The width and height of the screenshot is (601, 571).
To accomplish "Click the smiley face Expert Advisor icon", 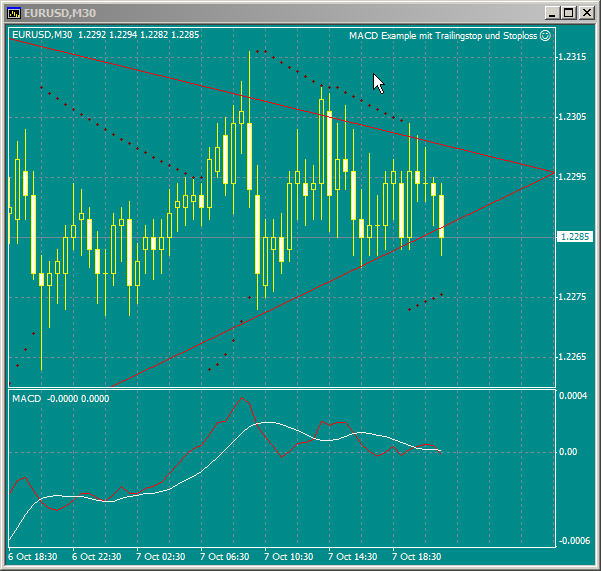I will [x=545, y=36].
